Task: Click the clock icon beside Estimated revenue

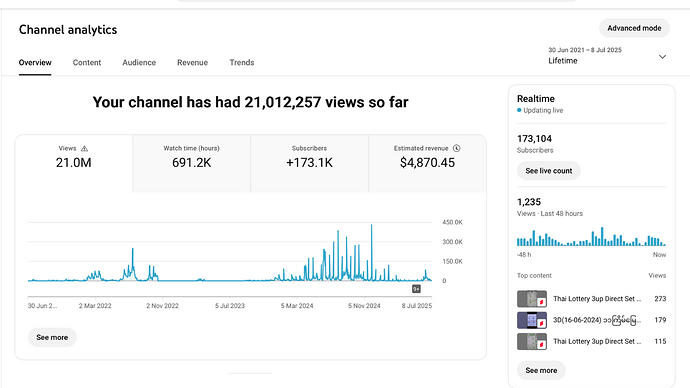Action: tap(456, 148)
